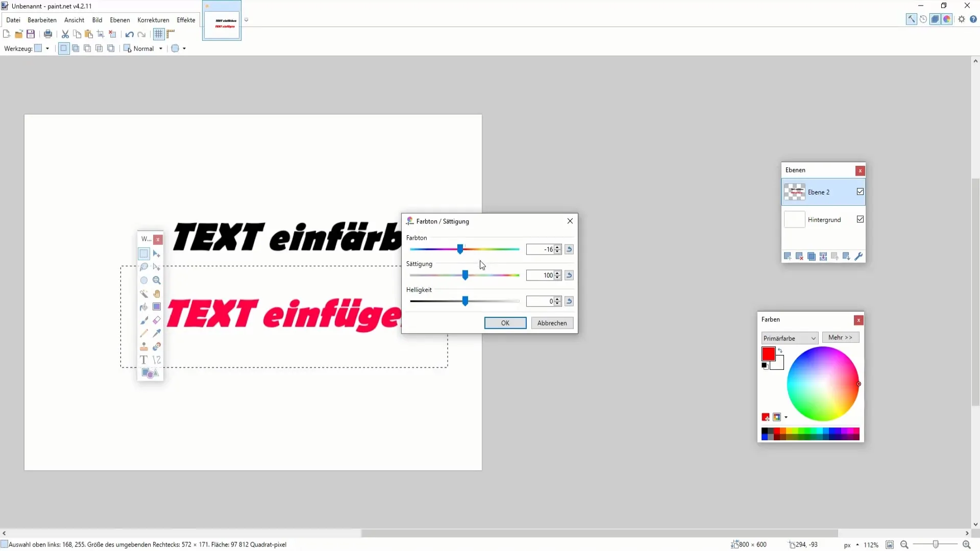Drag the Farbton saturation slider
This screenshot has height=551, width=980.
[460, 249]
